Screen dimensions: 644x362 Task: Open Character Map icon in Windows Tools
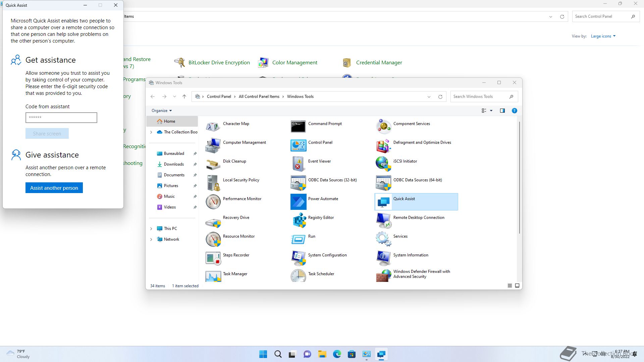[213, 127]
